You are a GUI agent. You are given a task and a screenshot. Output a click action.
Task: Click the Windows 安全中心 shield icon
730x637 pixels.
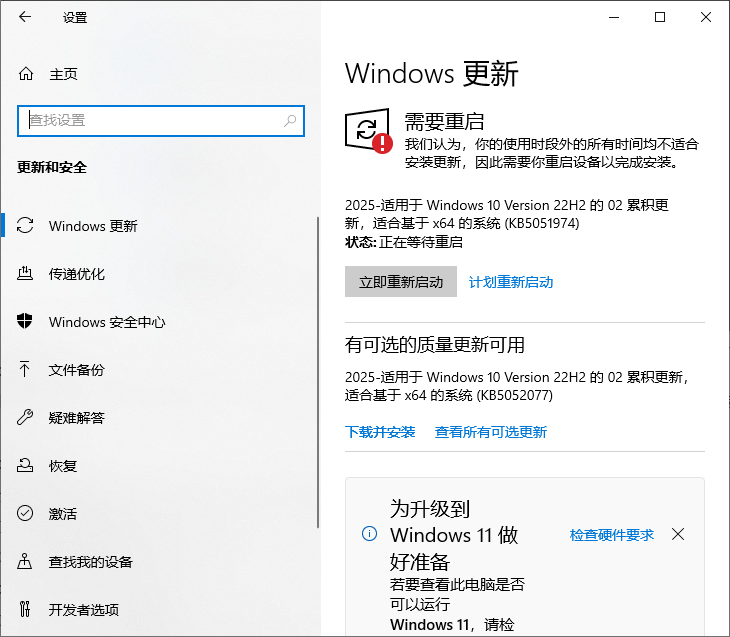coord(25,321)
